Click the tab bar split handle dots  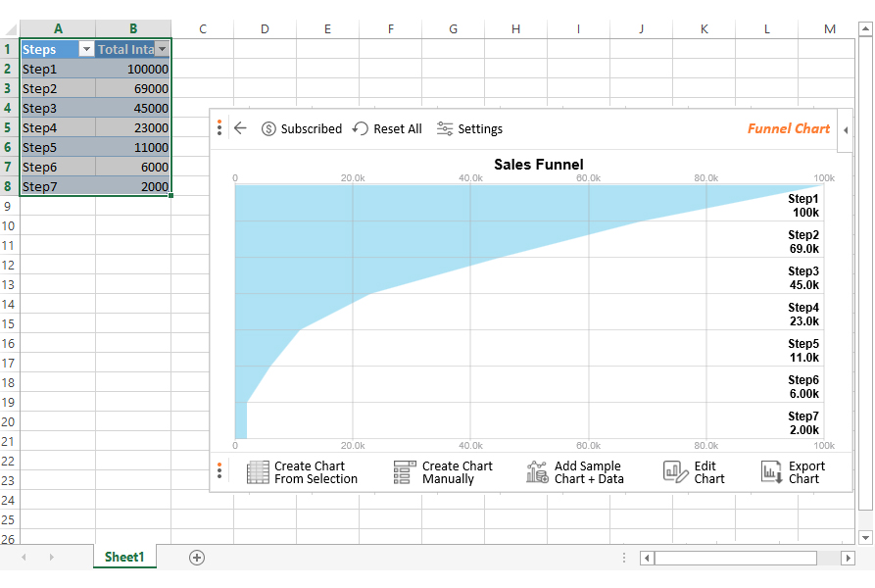pyautogui.click(x=624, y=558)
